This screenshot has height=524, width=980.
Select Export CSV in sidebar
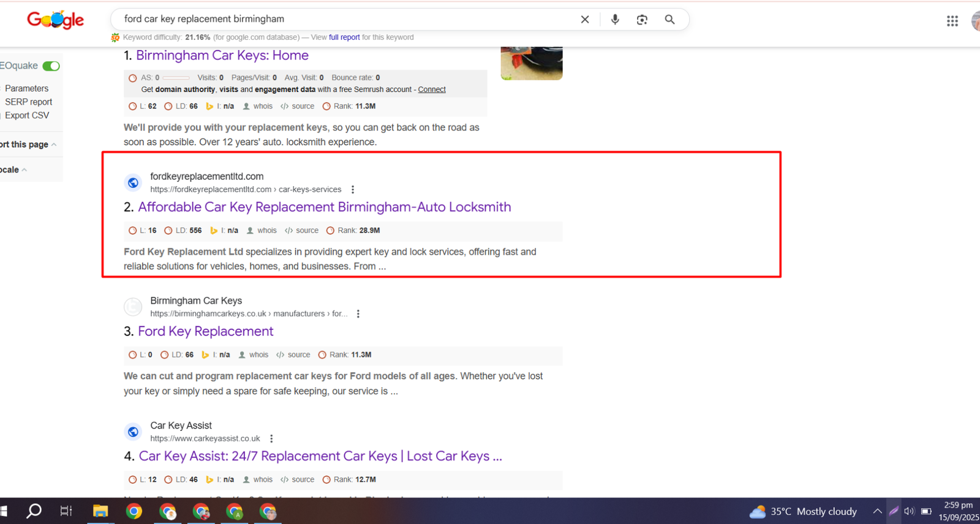click(x=27, y=116)
